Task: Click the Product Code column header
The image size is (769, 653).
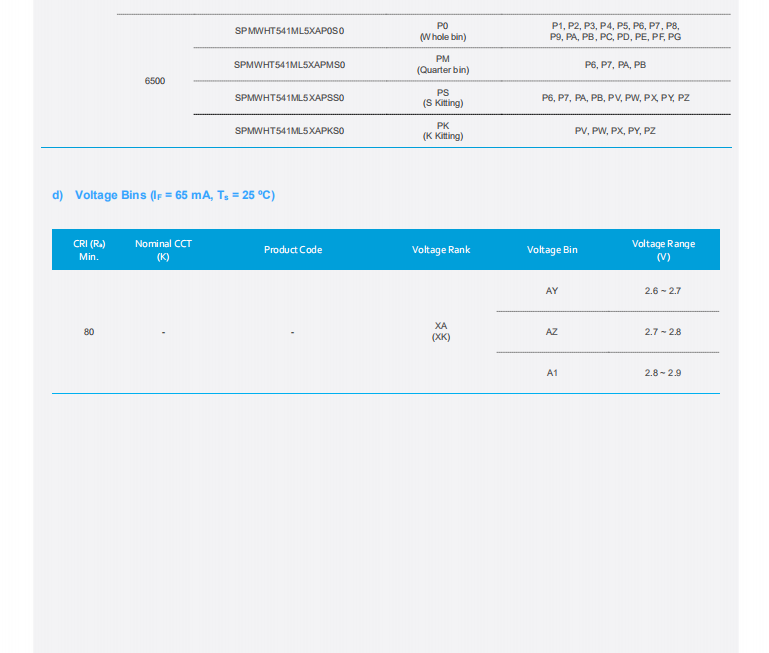Action: click(293, 250)
